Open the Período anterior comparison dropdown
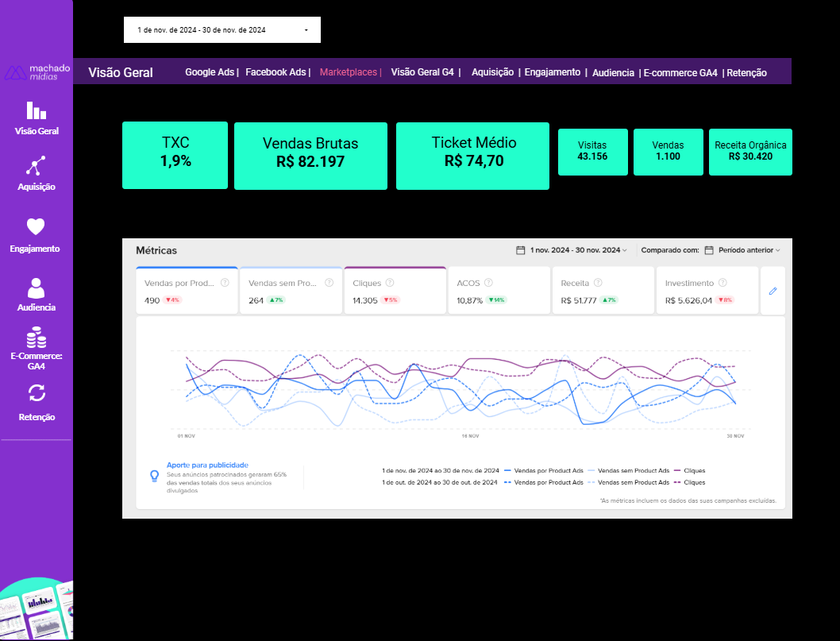The width and height of the screenshot is (840, 641). 743,250
